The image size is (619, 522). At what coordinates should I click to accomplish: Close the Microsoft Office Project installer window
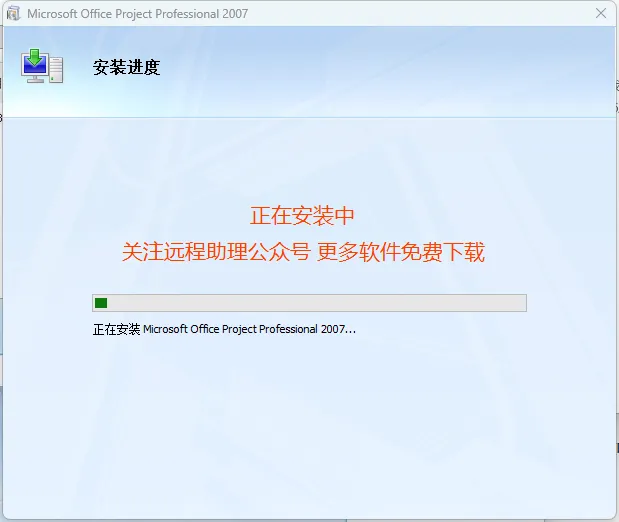(601, 13)
